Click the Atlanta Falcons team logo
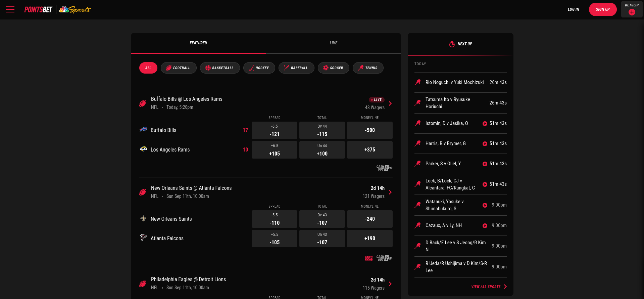The width and height of the screenshot is (644, 299). point(143,238)
